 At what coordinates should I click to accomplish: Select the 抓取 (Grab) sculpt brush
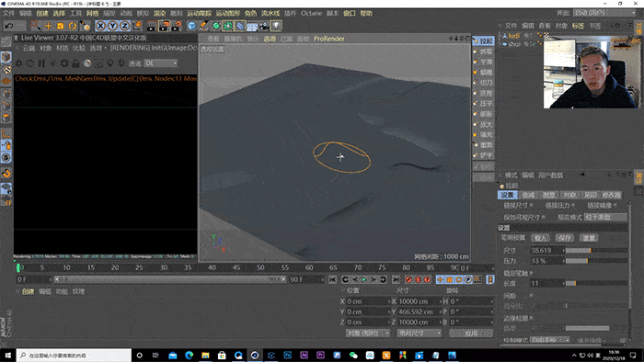[x=483, y=51]
